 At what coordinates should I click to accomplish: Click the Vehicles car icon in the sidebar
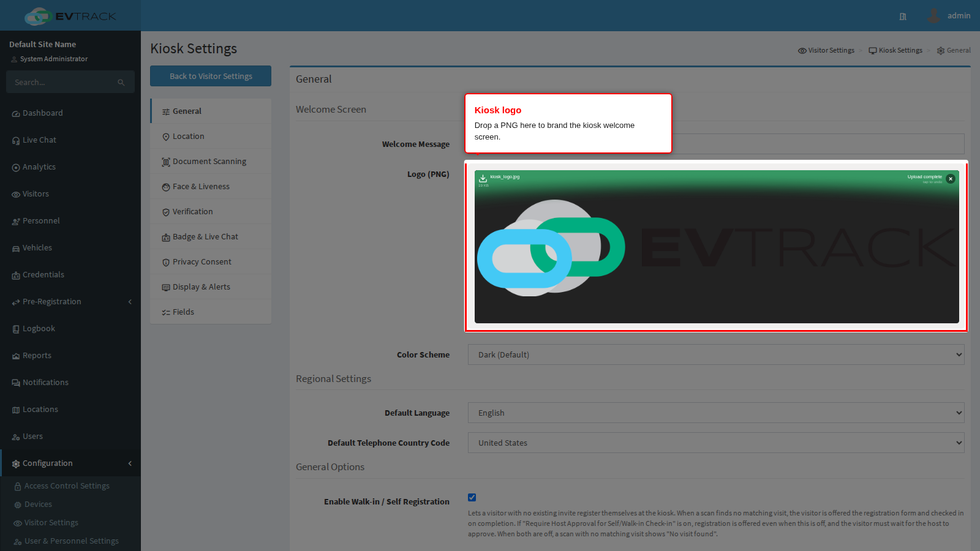(16, 249)
